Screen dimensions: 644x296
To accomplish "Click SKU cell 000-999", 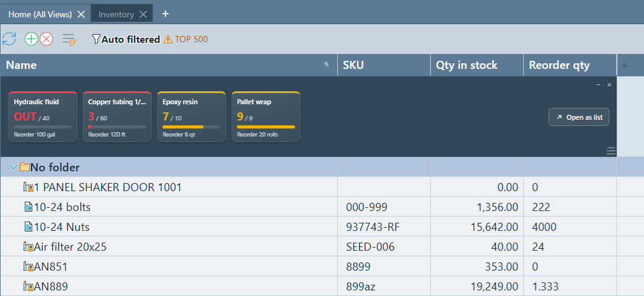I will point(384,207).
